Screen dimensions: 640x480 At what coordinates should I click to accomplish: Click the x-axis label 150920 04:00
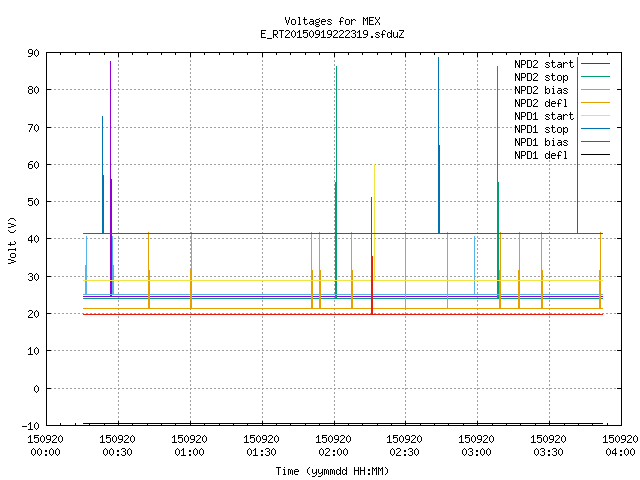coord(620,446)
